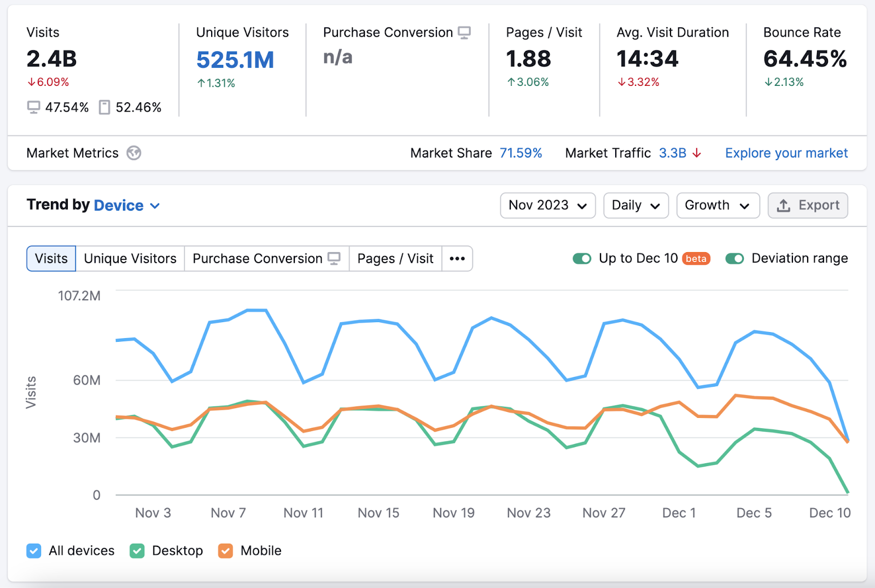The height and width of the screenshot is (588, 875).
Task: Click the mobile phone icon showing 52.46%
Action: click(x=103, y=107)
